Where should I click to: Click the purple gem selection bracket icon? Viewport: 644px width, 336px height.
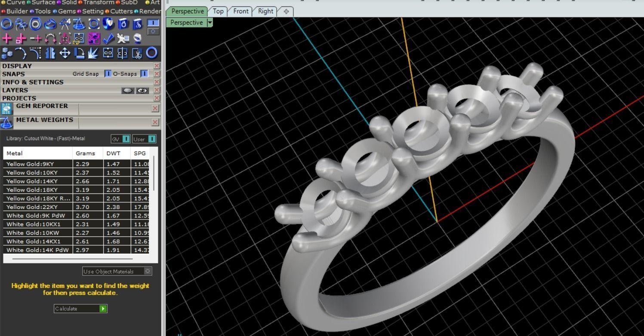[x=65, y=39]
